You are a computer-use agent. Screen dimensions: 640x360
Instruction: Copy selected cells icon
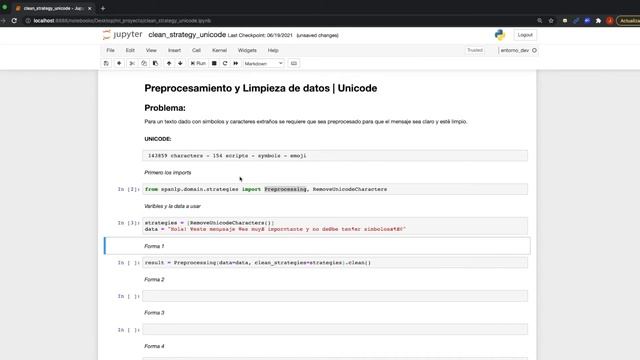pyautogui.click(x=144, y=63)
